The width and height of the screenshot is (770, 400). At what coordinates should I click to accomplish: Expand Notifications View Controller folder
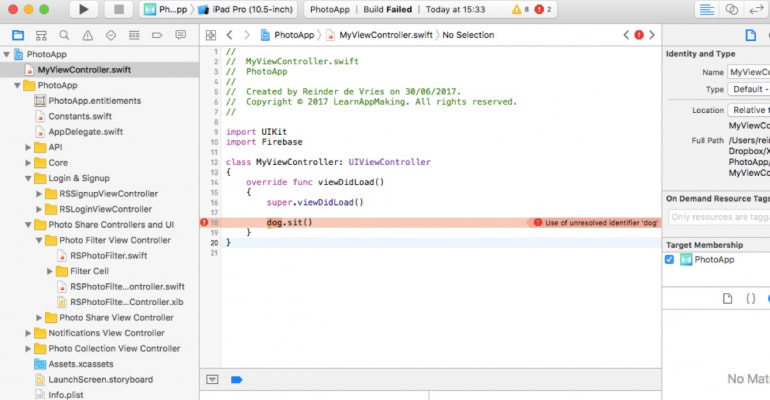coord(28,333)
